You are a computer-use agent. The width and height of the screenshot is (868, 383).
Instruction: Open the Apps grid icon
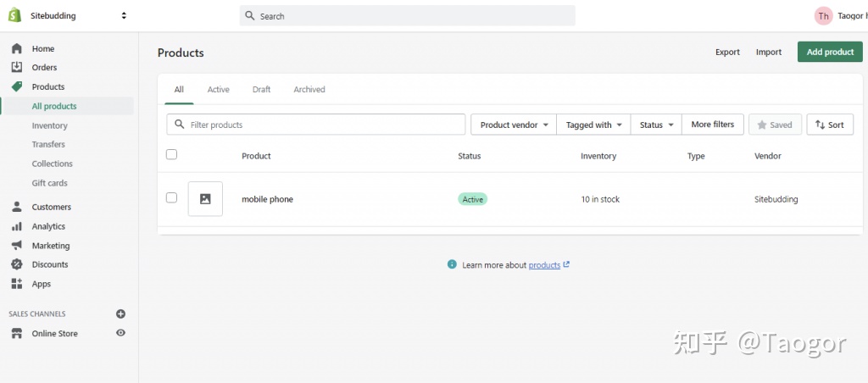coord(17,284)
